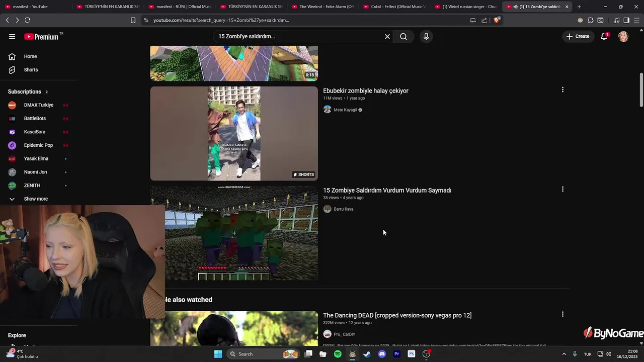This screenshot has width=644, height=362.
Task: Open DMAX Türkiye subscription channel
Action: click(38, 105)
